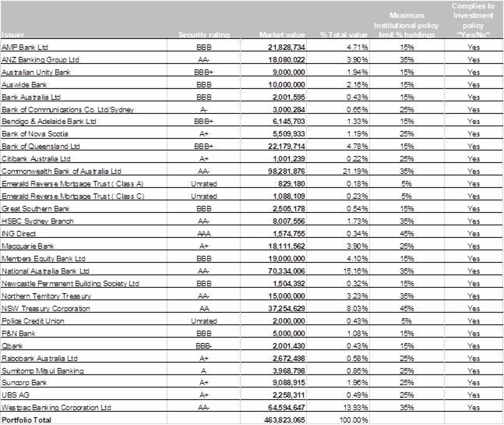Click the Suncorp Bank issuer name

24,383
